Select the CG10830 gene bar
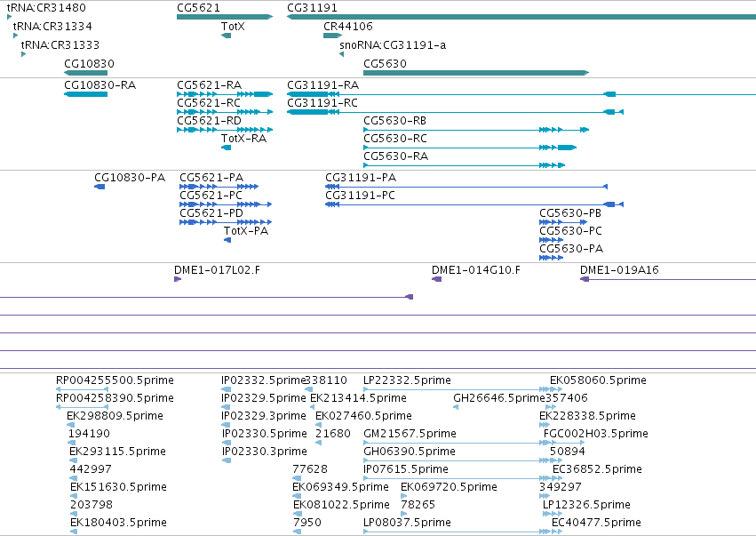Screen dimensions: 756x536 pos(85,73)
